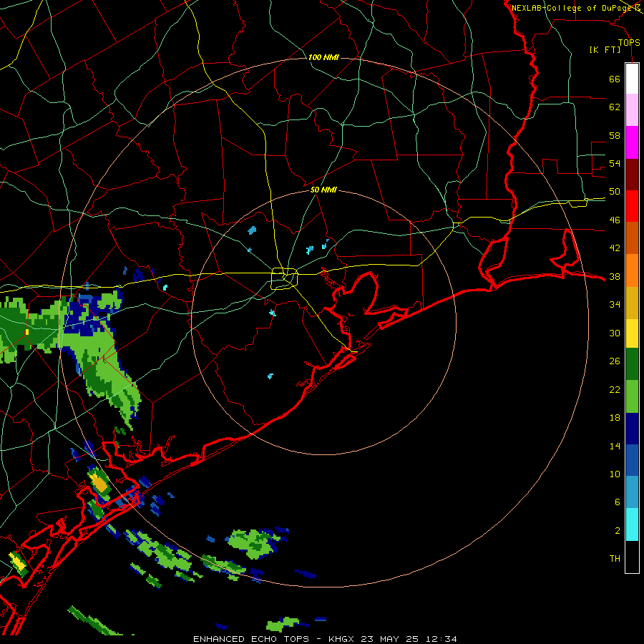Click the cyan swatch between 2 and 6
This screenshot has width=644, height=644.
[632, 525]
